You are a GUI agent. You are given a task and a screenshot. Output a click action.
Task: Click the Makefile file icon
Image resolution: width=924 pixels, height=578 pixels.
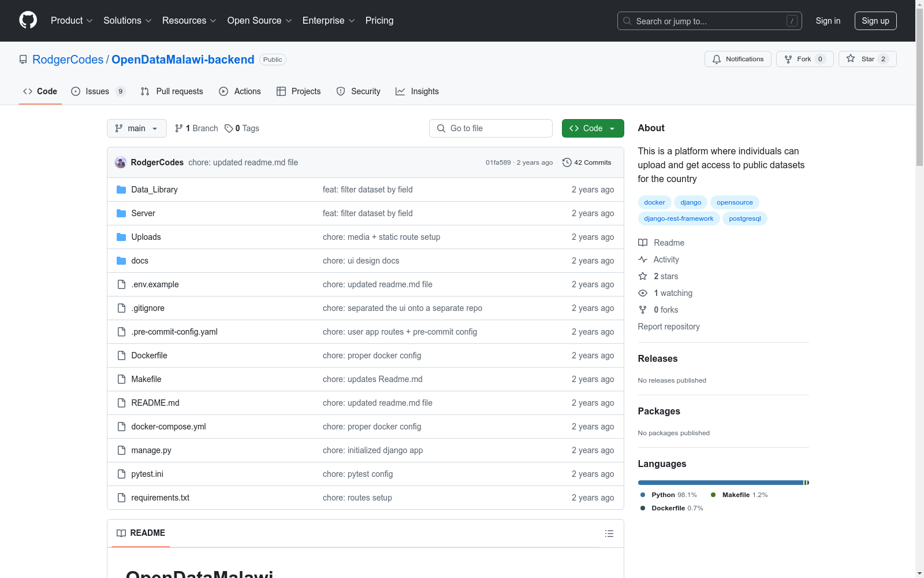121,379
